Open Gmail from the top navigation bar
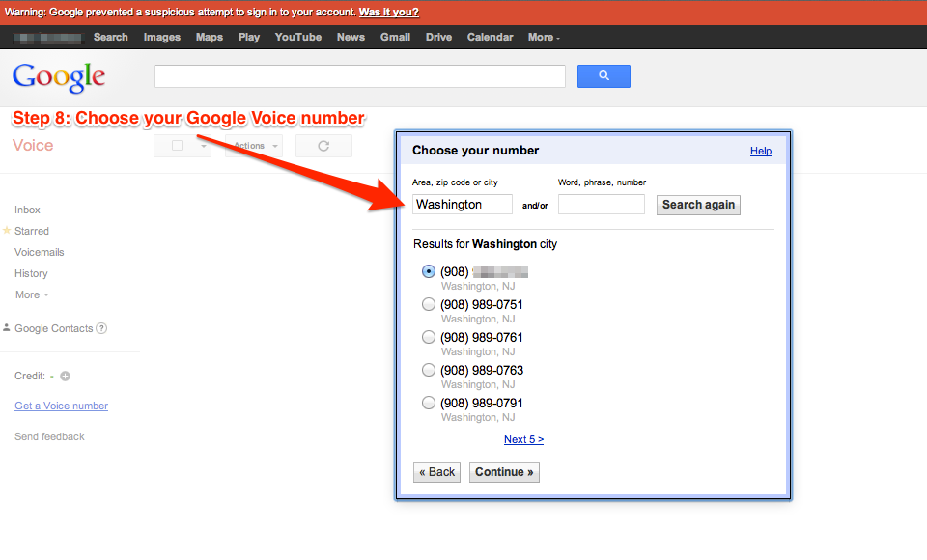This screenshot has height=560, width=927. pyautogui.click(x=395, y=37)
